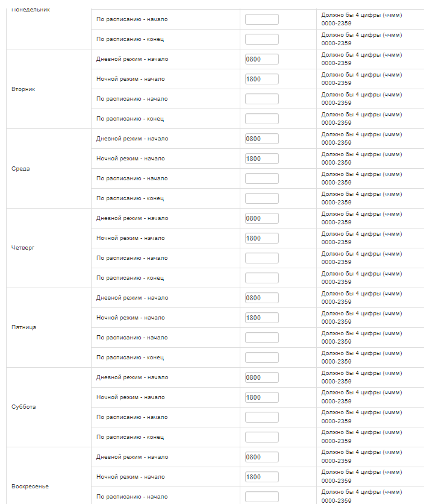
Task: Select Вторник 'Ночной режим - начало' time field
Action: tap(262, 79)
